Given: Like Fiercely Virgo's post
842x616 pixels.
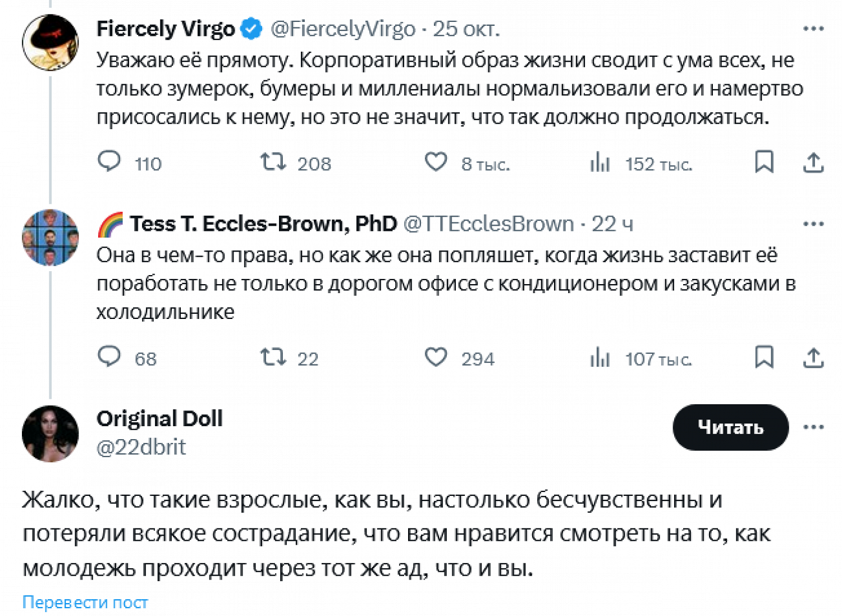Looking at the screenshot, I should click(x=436, y=162).
